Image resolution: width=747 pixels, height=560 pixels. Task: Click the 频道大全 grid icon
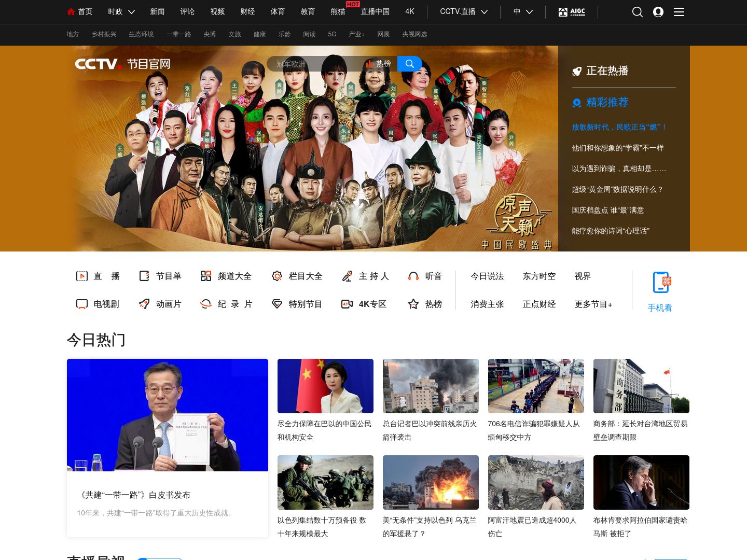(206, 276)
